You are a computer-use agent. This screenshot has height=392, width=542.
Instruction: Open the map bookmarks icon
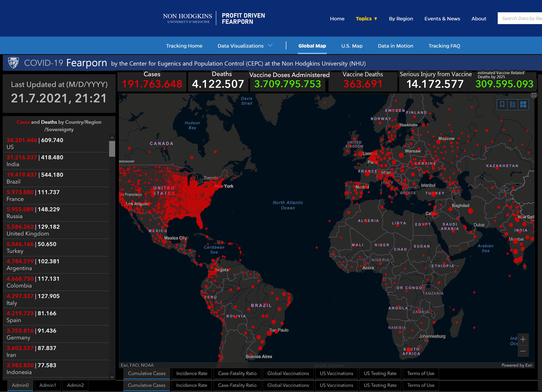tap(502, 105)
